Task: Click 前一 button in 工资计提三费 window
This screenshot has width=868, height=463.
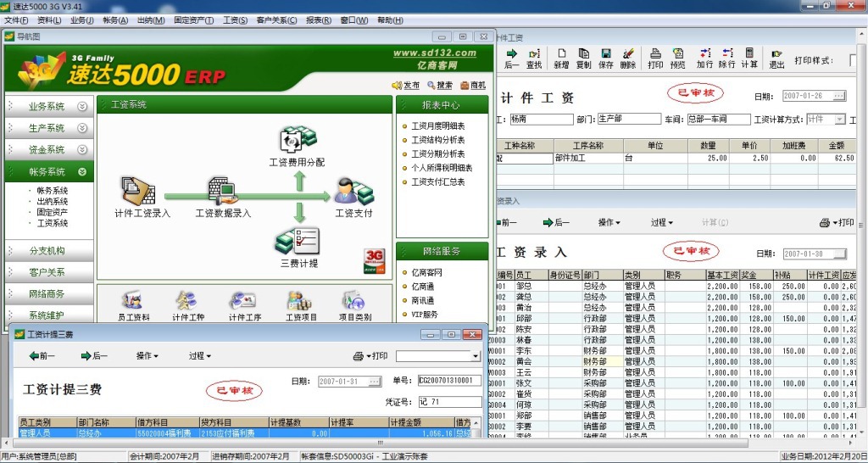Action: point(42,356)
